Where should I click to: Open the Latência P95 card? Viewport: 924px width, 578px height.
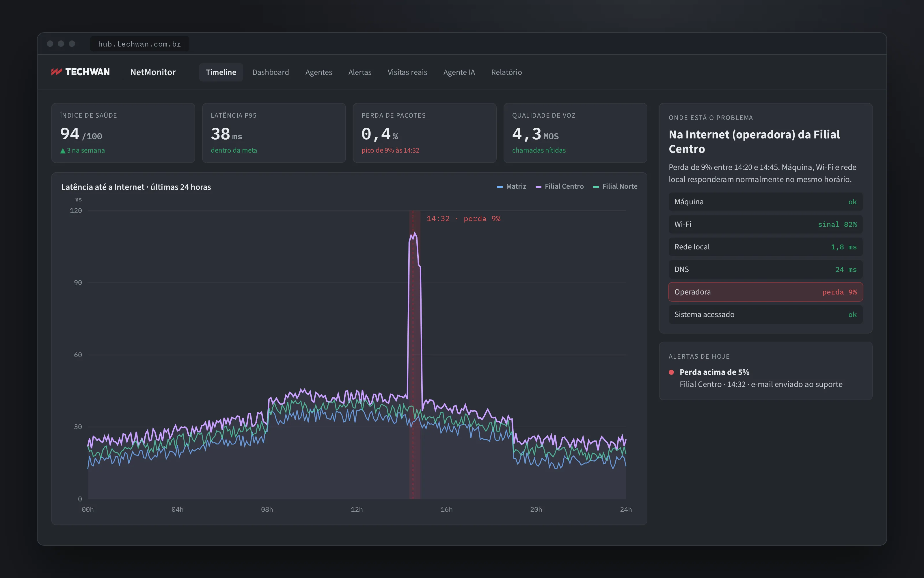click(x=274, y=133)
